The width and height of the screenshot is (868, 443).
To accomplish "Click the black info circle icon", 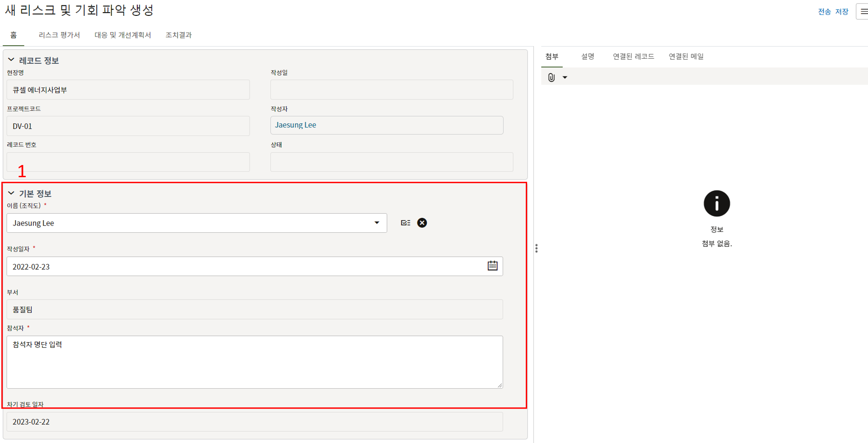I will [717, 203].
